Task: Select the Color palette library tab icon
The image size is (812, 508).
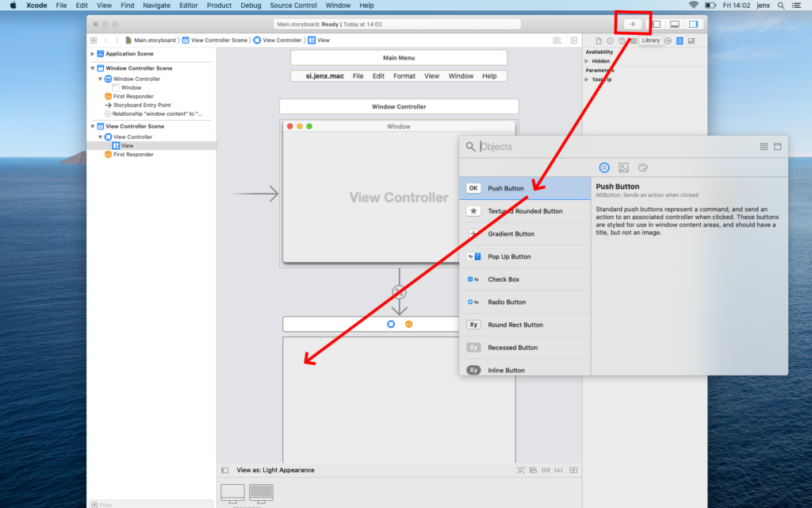Action: [x=642, y=167]
